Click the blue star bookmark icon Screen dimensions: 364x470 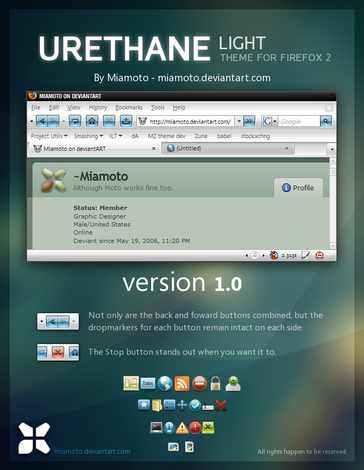coord(144,405)
